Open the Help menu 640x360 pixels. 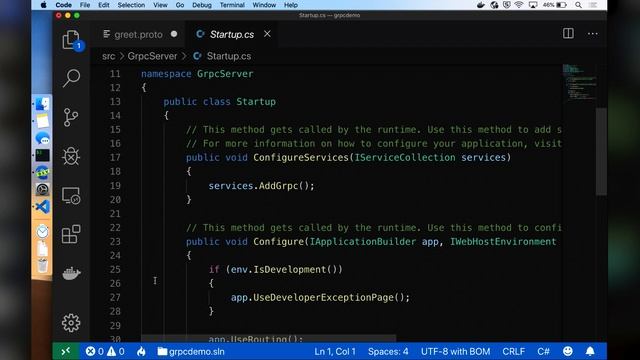291,5
